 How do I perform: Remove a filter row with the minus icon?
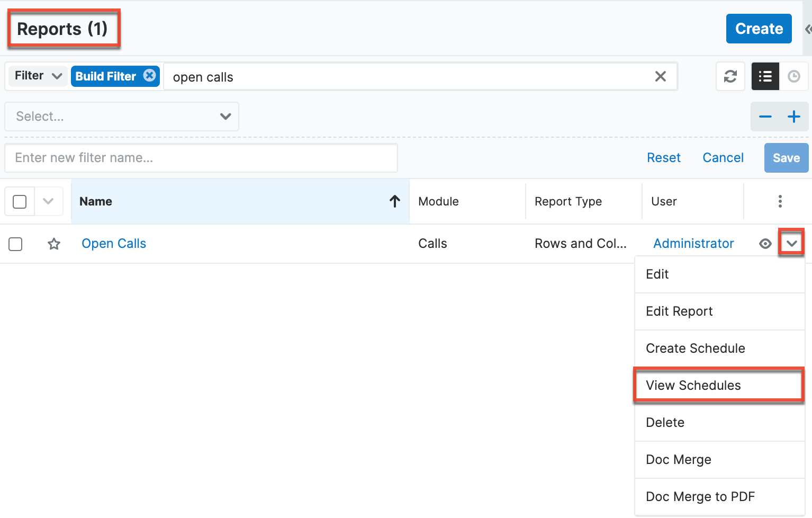(765, 117)
